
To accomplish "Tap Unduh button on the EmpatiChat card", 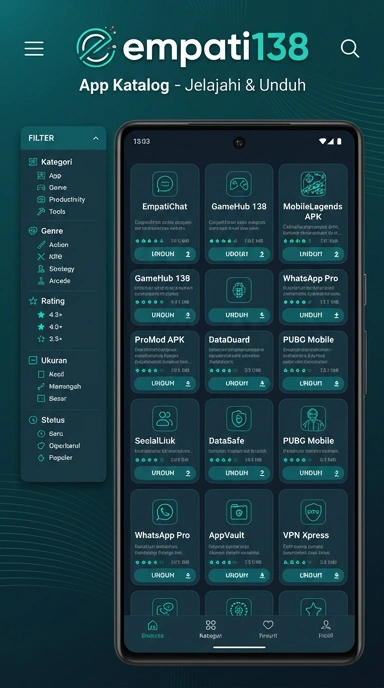I will click(165, 254).
